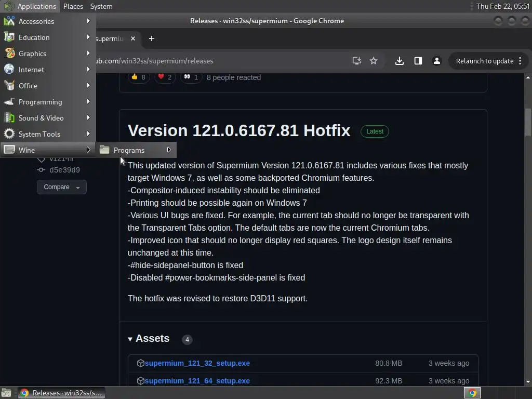
Task: Select Releases Chrome taskbar window button
Action: click(x=61, y=393)
